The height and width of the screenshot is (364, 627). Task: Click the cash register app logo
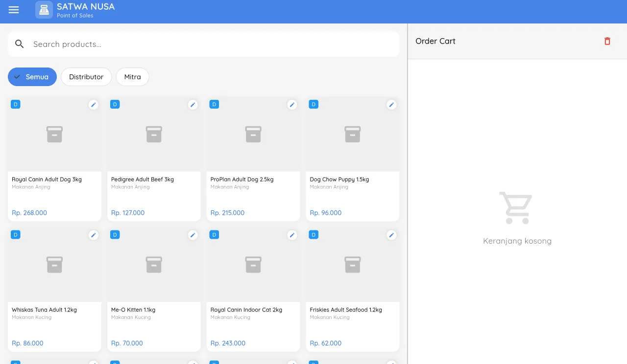click(x=44, y=10)
